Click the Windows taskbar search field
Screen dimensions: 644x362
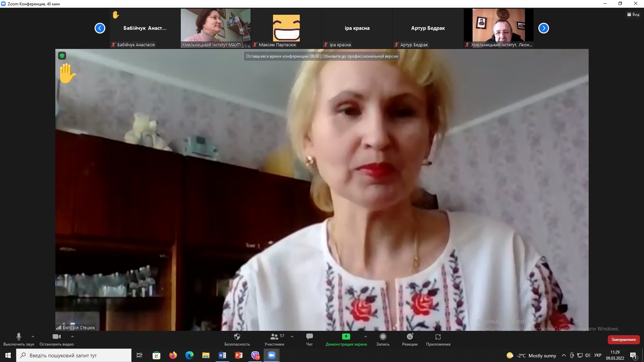tap(74, 355)
